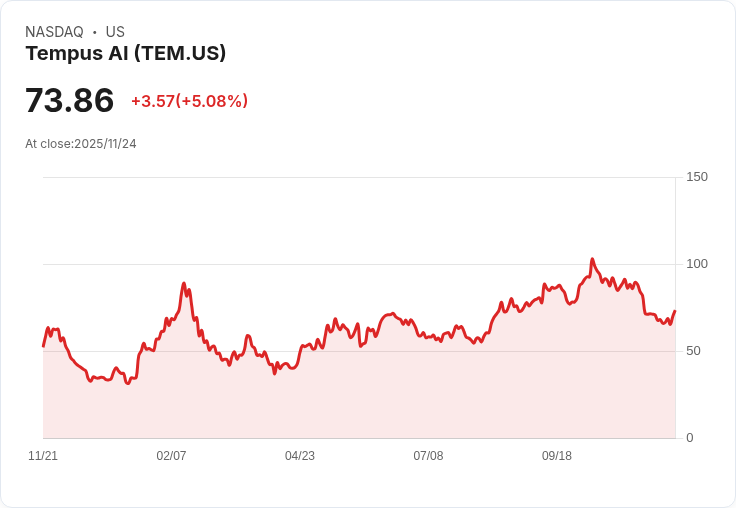The image size is (736, 508).
Task: Click the February peak of the price line
Action: [185, 283]
